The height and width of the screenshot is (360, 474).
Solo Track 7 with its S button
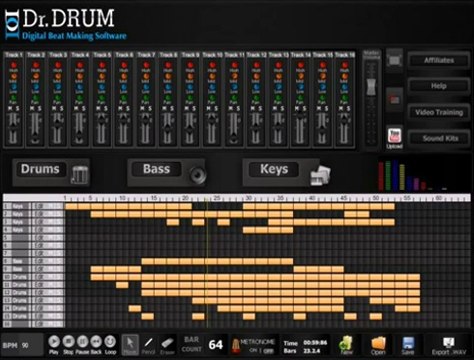click(x=150, y=109)
